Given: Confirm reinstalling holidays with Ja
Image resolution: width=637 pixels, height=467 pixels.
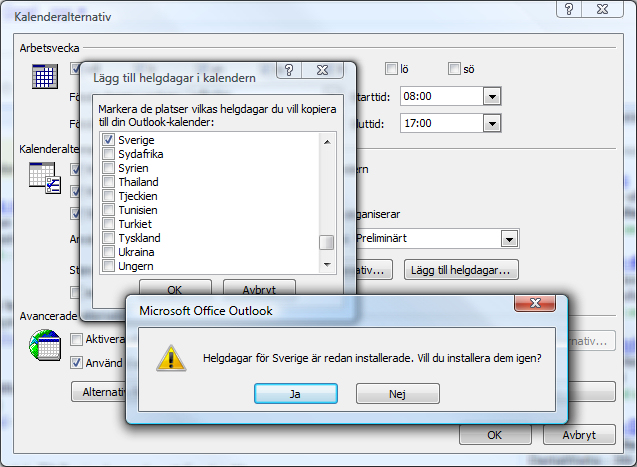Looking at the screenshot, I should [x=296, y=393].
